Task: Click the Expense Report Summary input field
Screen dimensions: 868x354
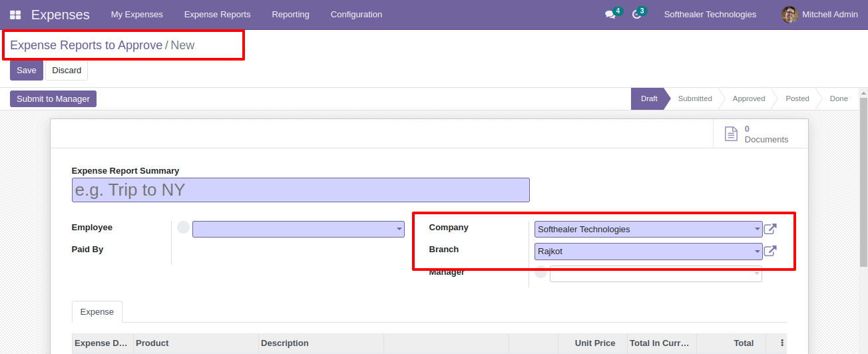Action: [301, 190]
